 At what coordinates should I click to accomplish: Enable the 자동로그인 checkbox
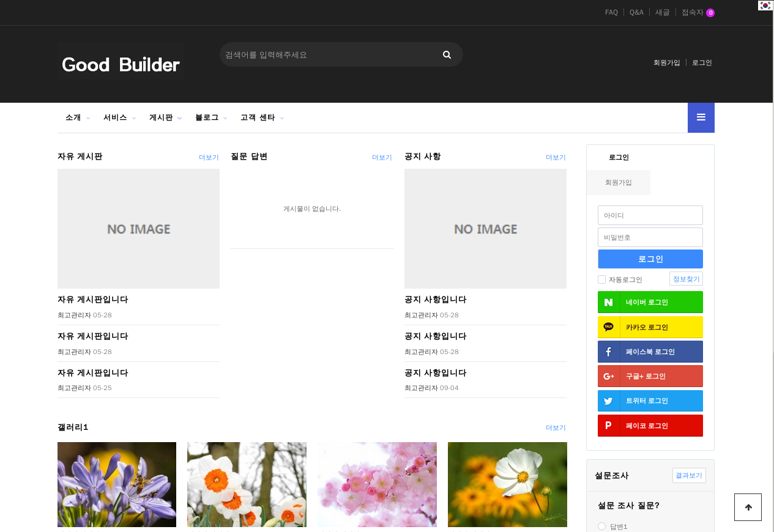coord(602,279)
